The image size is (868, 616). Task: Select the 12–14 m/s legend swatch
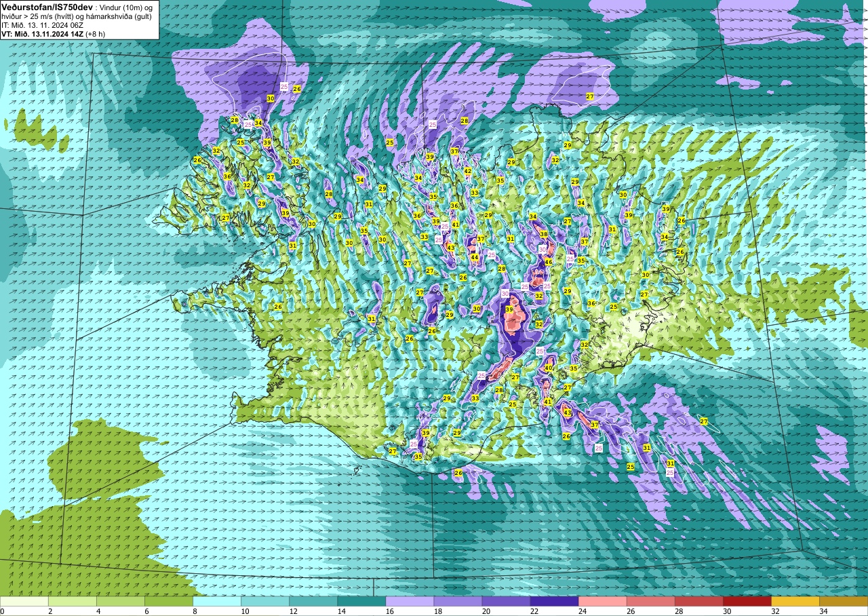[313, 601]
